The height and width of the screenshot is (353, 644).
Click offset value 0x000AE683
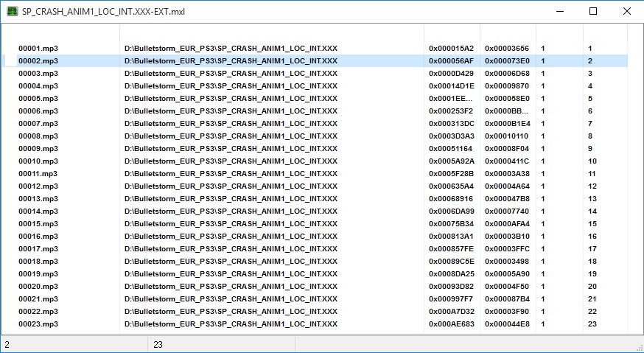coord(452,324)
